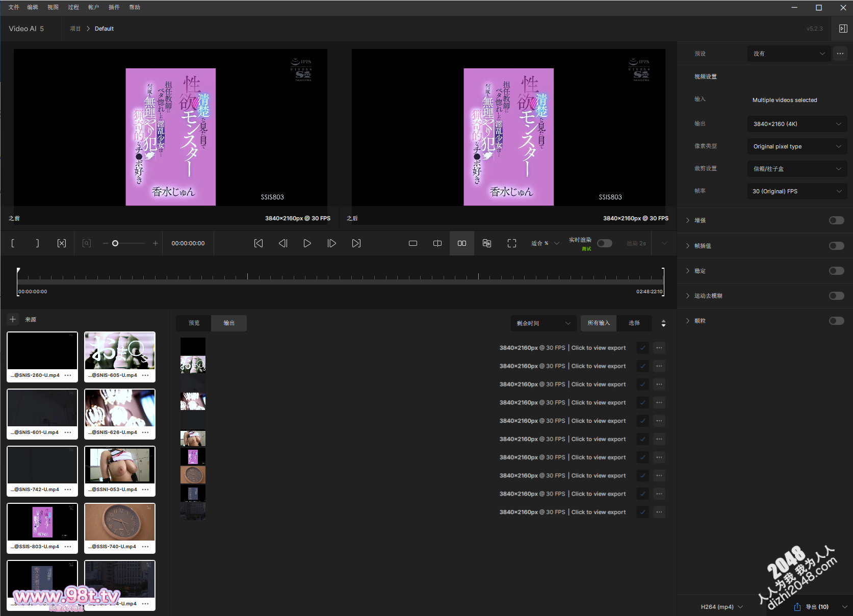Click the All Inputs (所有输入) button

pos(599,323)
